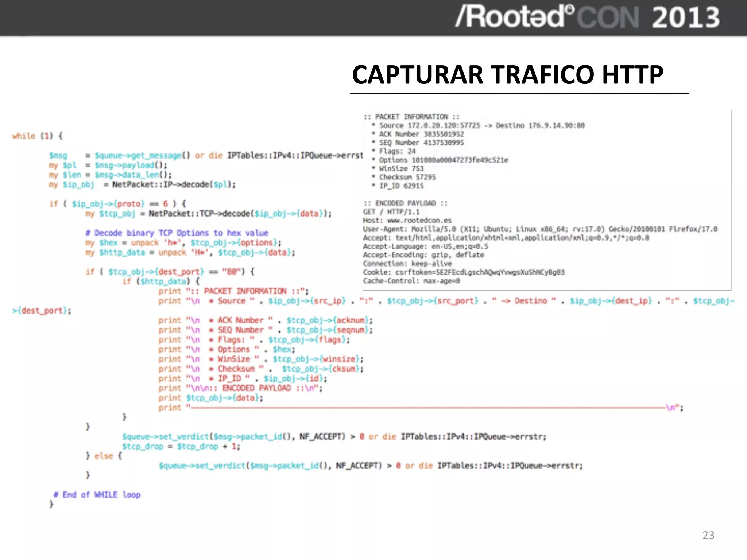Click the Options hex value output line

[440, 160]
